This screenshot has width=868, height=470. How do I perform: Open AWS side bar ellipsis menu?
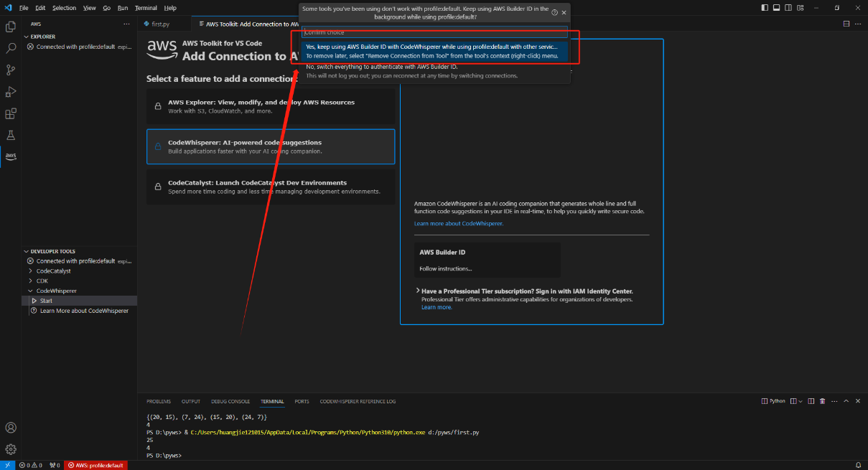coord(127,24)
